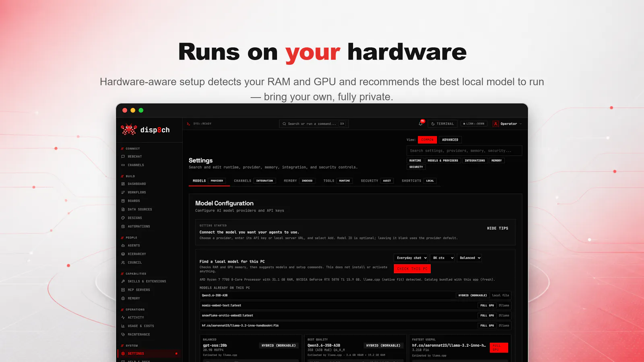
Task: Open the Agents bot icon
Action: coord(123,245)
